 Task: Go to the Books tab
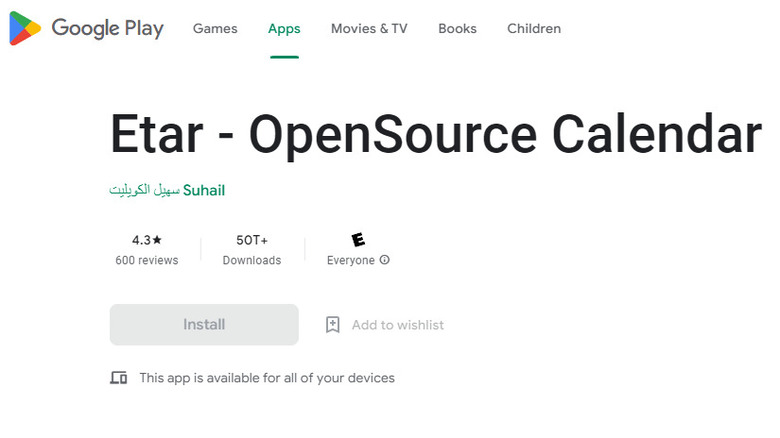point(457,29)
